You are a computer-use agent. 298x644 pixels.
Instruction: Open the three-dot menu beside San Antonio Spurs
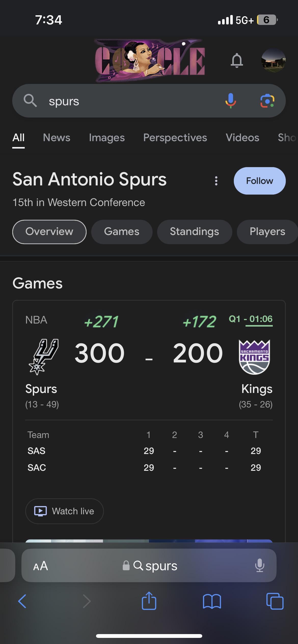click(x=216, y=181)
